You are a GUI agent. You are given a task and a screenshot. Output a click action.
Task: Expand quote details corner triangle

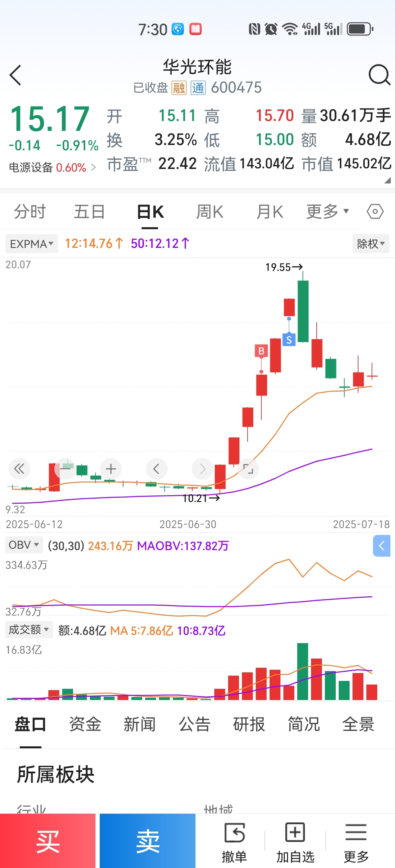387,181
